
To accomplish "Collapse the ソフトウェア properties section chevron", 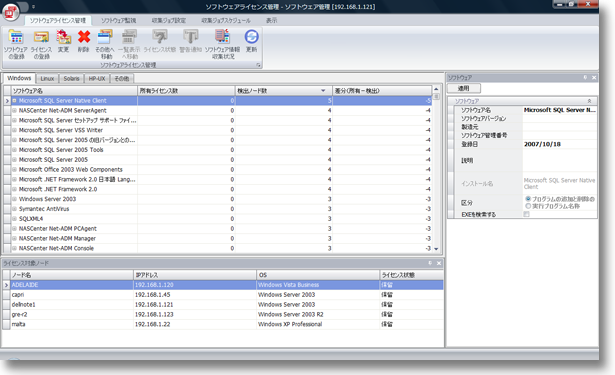I will click(589, 101).
